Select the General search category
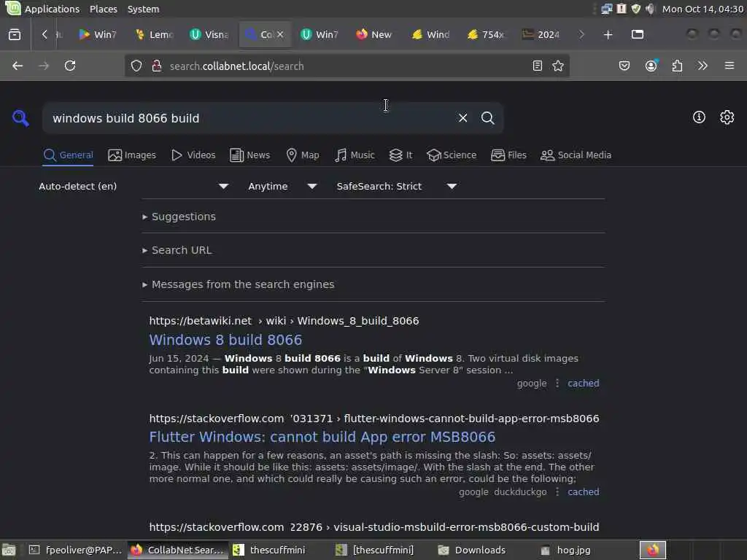Image resolution: width=747 pixels, height=560 pixels. (68, 155)
